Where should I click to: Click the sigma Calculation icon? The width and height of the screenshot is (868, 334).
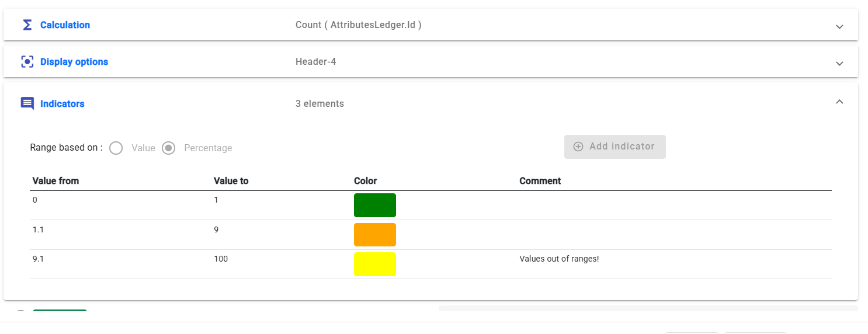27,25
